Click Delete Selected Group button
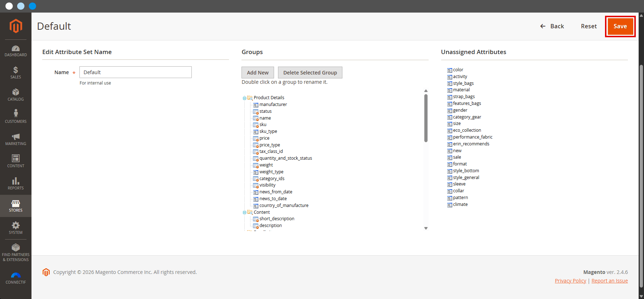644x299 pixels. [310, 72]
